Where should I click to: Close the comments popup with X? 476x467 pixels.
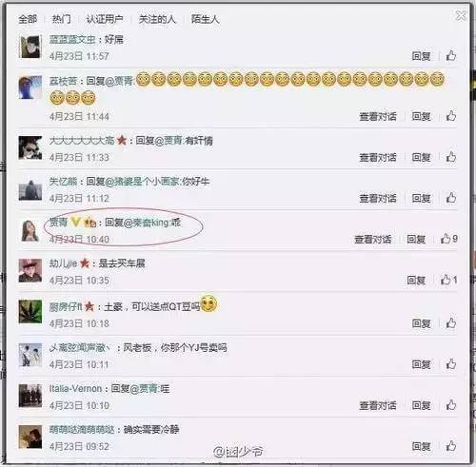coord(461,15)
